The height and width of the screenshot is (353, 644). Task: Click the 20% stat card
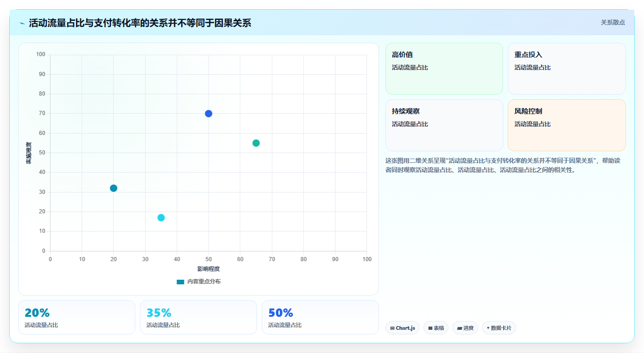pyautogui.click(x=76, y=317)
